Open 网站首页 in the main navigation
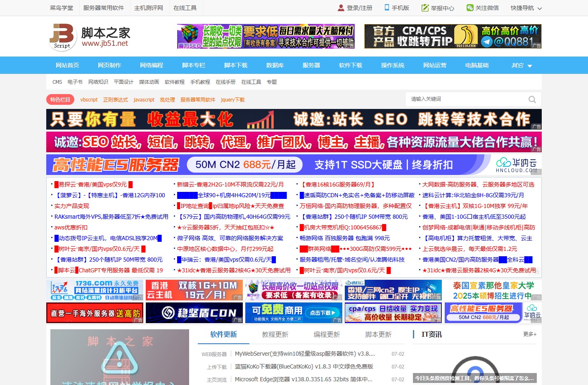This screenshot has height=385, width=588. point(67,65)
